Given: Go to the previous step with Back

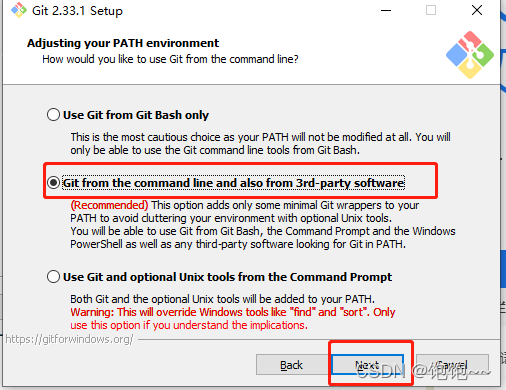Looking at the screenshot, I should tap(292, 365).
